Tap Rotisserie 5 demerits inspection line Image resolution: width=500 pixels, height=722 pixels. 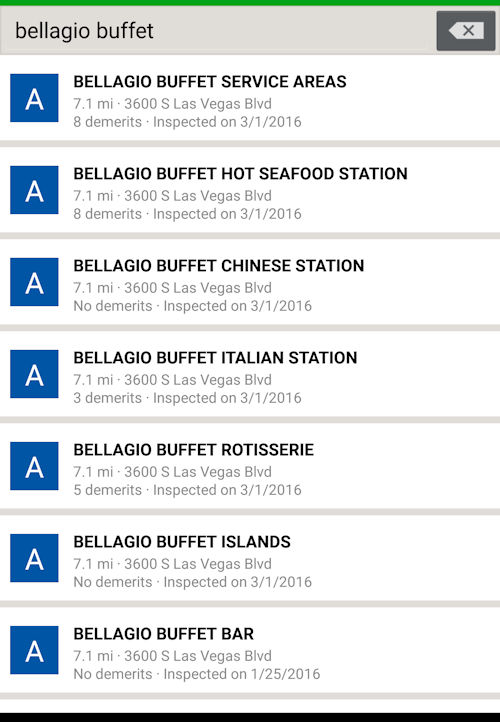click(x=187, y=490)
